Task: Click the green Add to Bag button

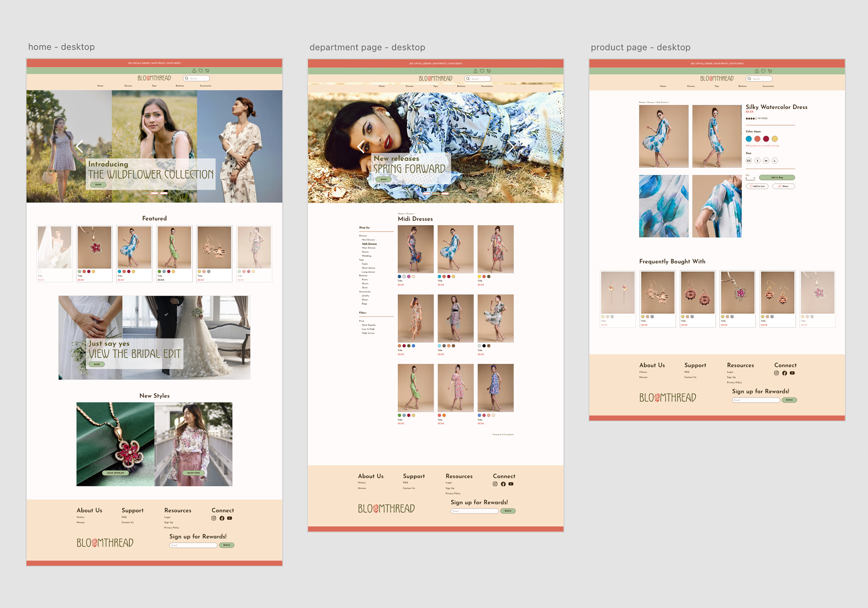Action: coord(777,178)
